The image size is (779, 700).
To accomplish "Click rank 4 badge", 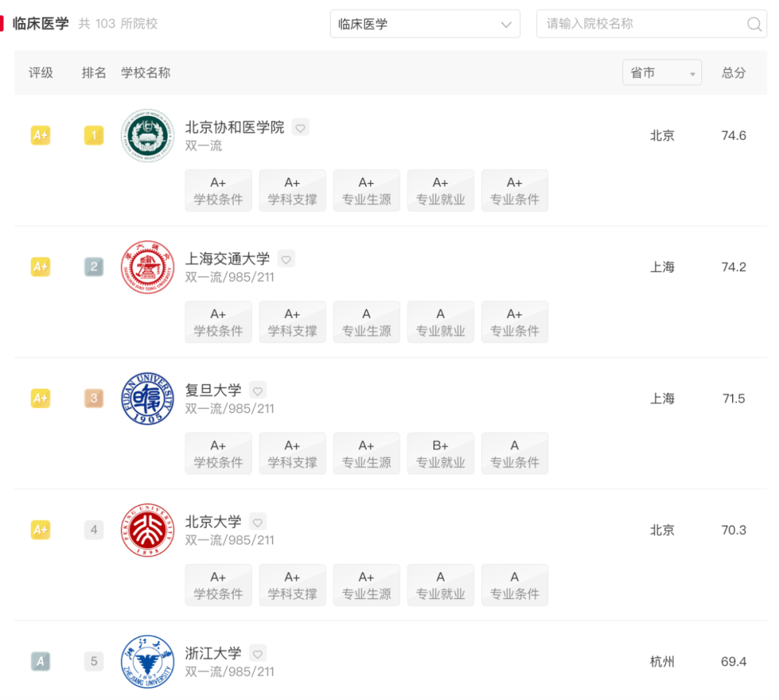I will coord(94,530).
